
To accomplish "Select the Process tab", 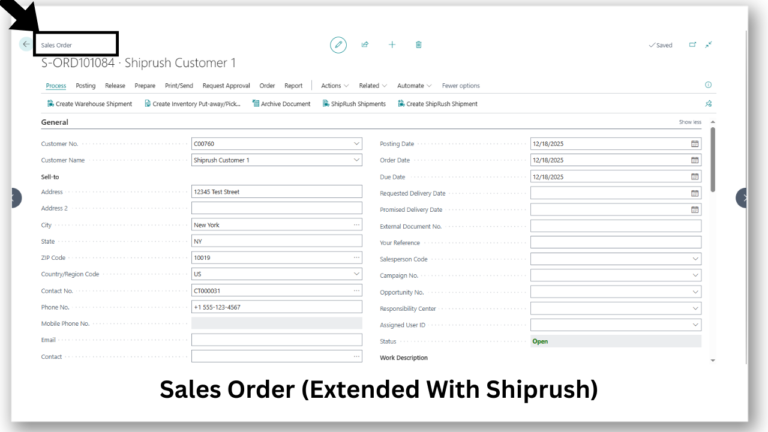I will (56, 86).
